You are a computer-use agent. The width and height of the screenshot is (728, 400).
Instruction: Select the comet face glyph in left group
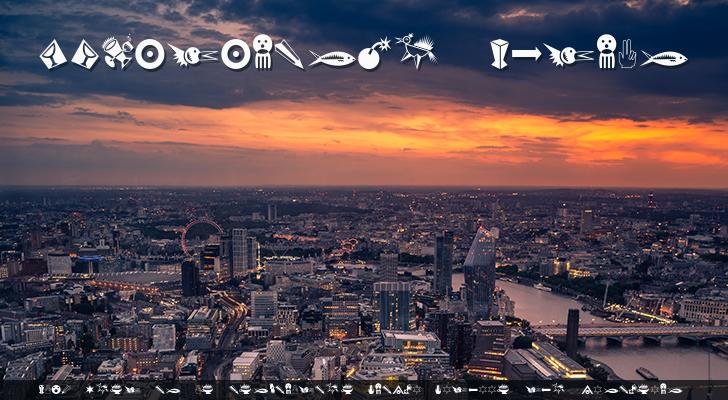point(192,55)
